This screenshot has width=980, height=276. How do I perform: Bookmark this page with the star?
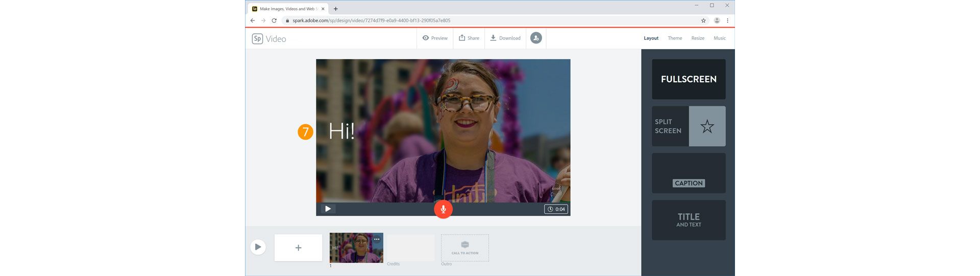[x=703, y=20]
